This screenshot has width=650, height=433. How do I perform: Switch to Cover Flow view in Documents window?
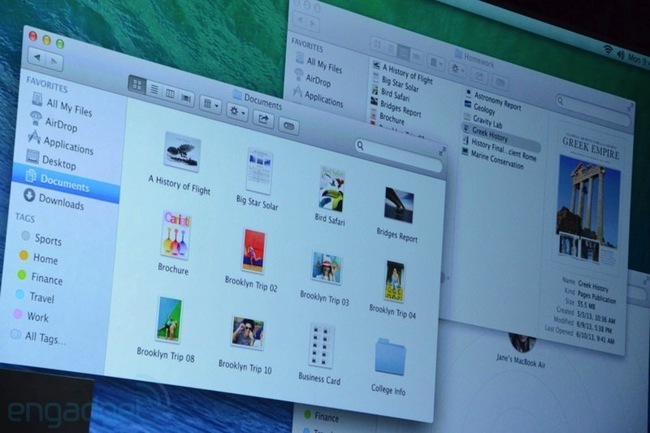tap(186, 98)
